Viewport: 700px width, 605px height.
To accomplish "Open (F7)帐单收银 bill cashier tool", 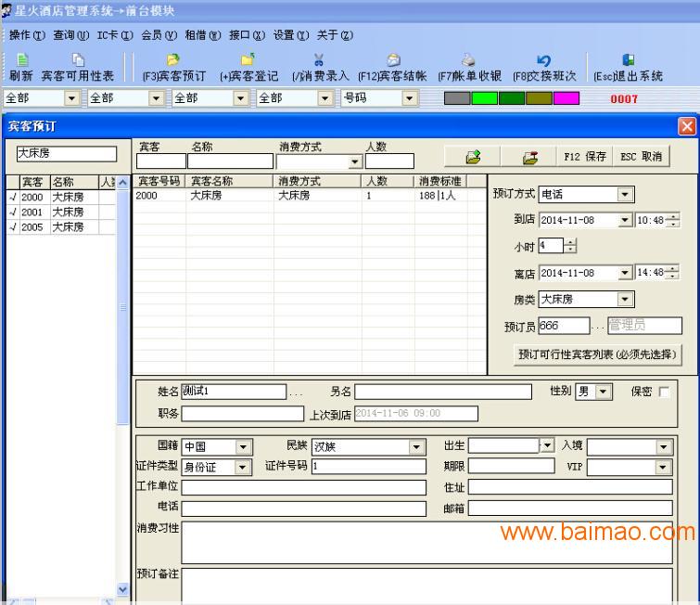I will [x=469, y=68].
